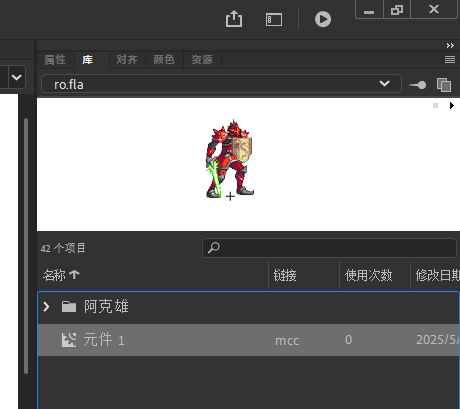Click the mcc linkage cell
This screenshot has width=460, height=409.
(x=287, y=340)
